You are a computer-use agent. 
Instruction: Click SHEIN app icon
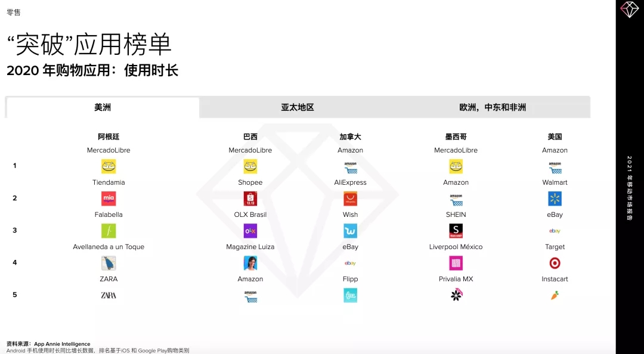coord(456,231)
